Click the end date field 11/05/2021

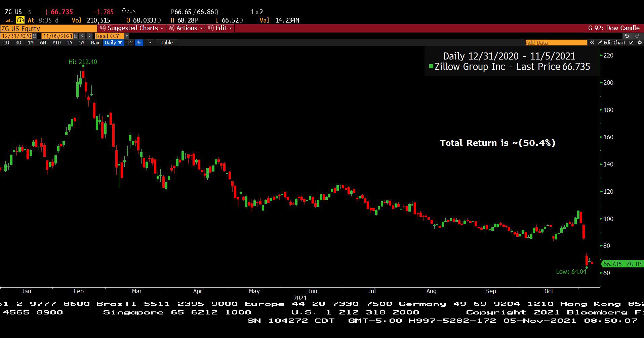click(57, 36)
